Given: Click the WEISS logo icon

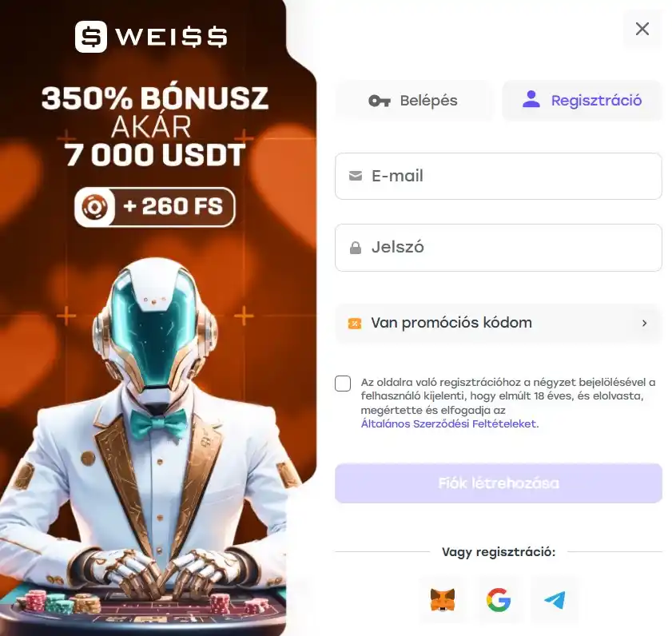Looking at the screenshot, I should [91, 37].
